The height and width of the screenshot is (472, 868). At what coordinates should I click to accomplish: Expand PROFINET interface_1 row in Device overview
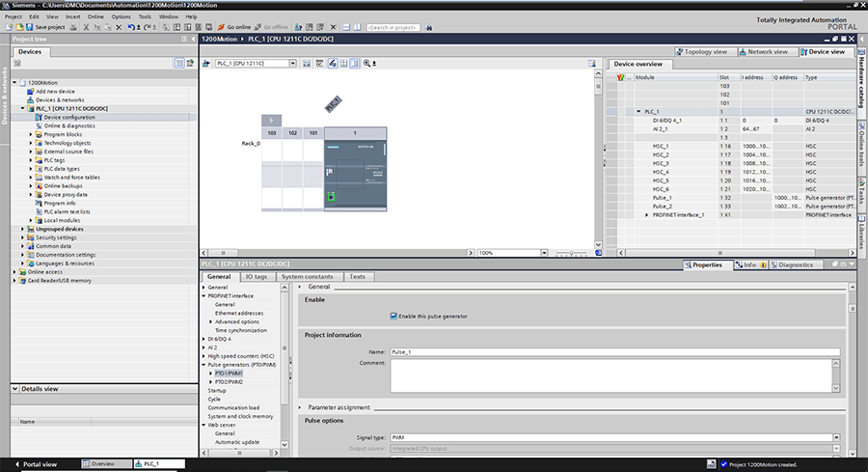pos(646,215)
